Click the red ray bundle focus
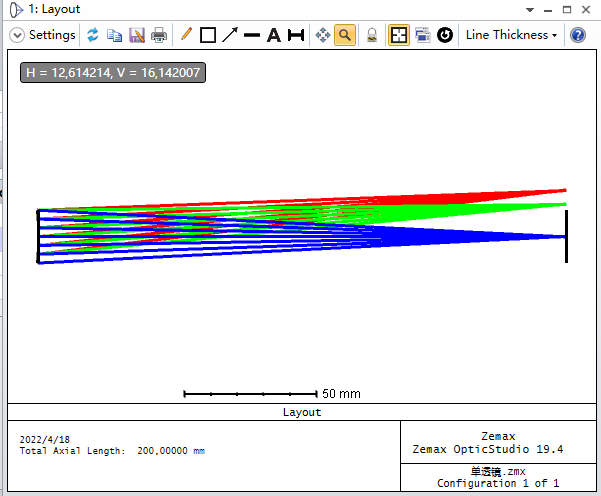Screen dimensions: 601x496 (564, 190)
